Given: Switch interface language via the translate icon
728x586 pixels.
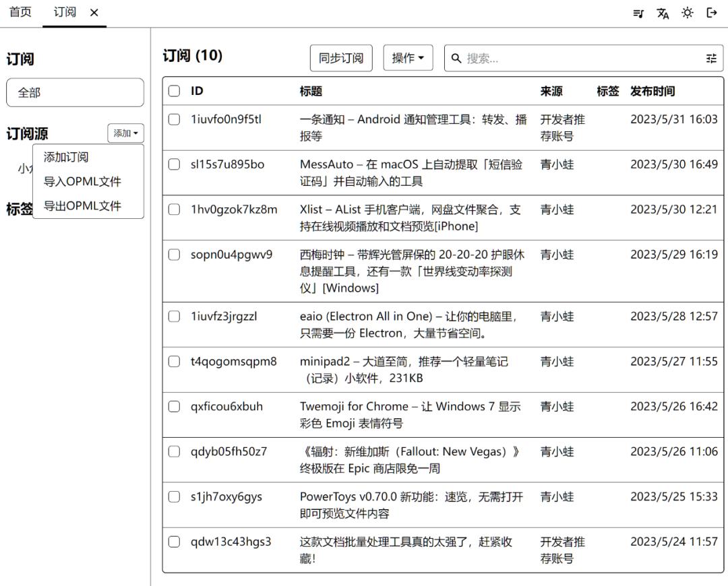Looking at the screenshot, I should pyautogui.click(x=663, y=12).
